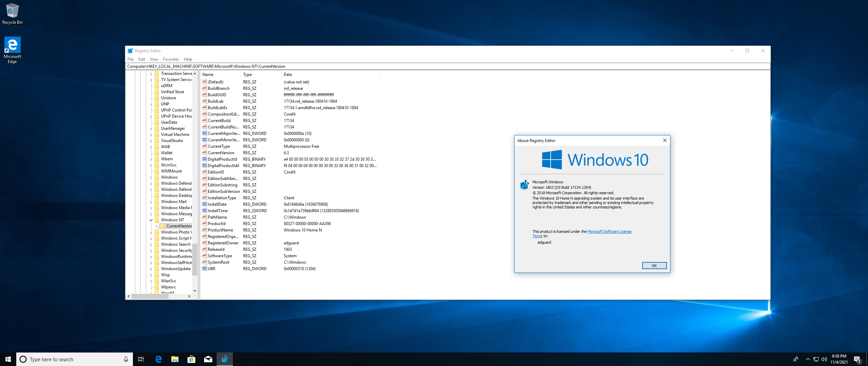This screenshot has width=868, height=366.
Task: Click the string icon of BuildBranch value
Action: (x=204, y=88)
